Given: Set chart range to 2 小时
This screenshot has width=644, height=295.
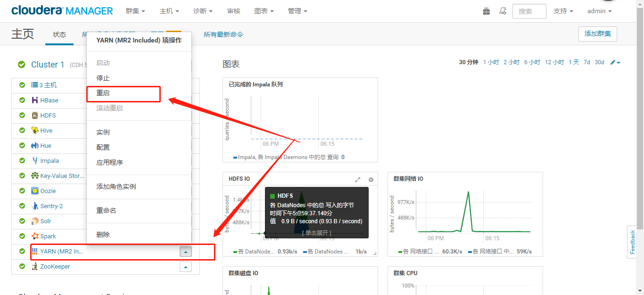Looking at the screenshot, I should coord(512,62).
